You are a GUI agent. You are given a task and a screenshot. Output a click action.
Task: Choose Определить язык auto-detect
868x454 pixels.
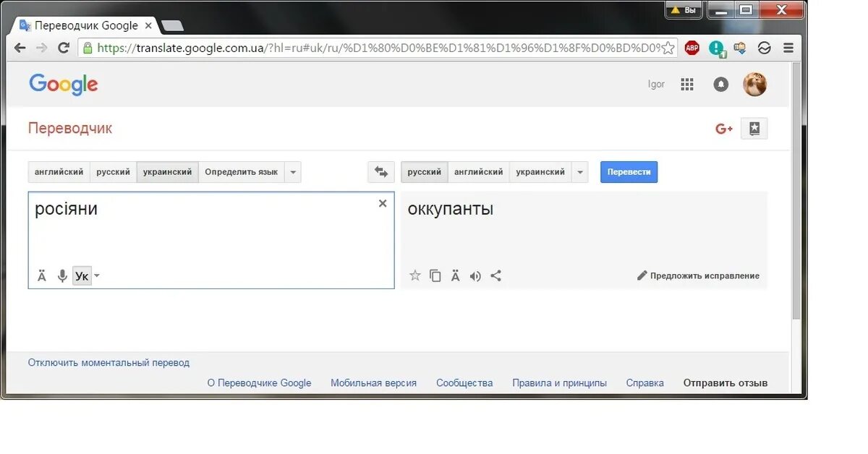click(x=241, y=172)
